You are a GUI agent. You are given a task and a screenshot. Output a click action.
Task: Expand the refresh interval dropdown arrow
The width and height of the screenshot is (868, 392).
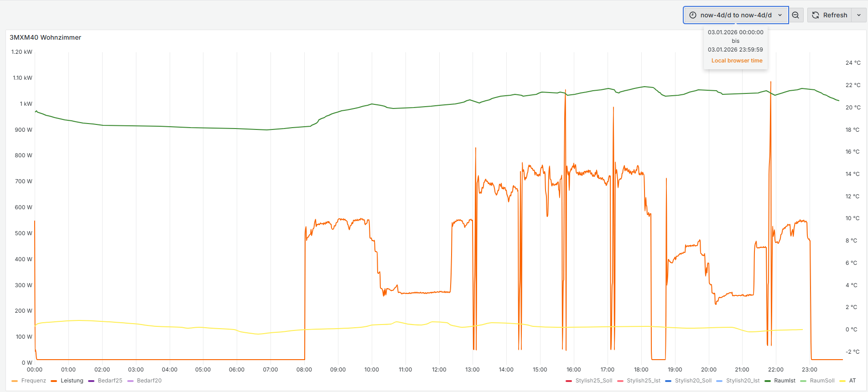pyautogui.click(x=859, y=15)
